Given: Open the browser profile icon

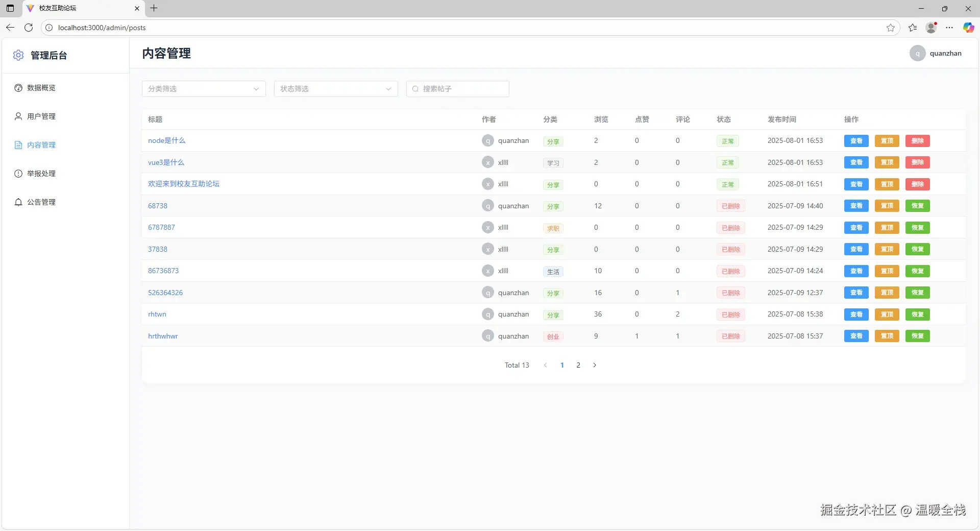Looking at the screenshot, I should click(x=932, y=28).
